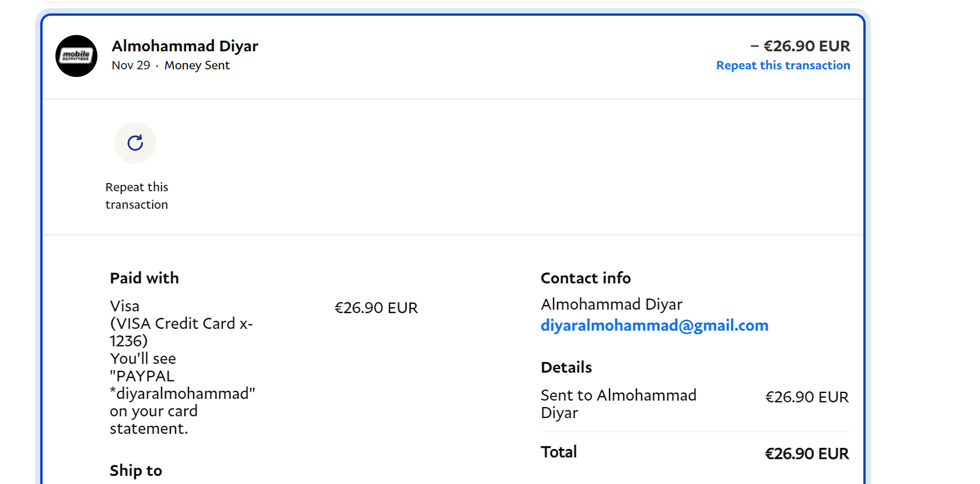Screen dimensions: 980x484
Task: Click the Ship to heading
Action: point(136,471)
